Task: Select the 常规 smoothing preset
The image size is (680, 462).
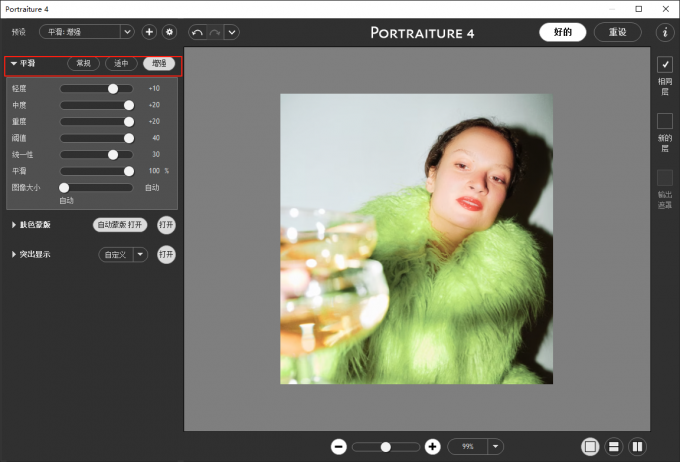Action: (84, 63)
